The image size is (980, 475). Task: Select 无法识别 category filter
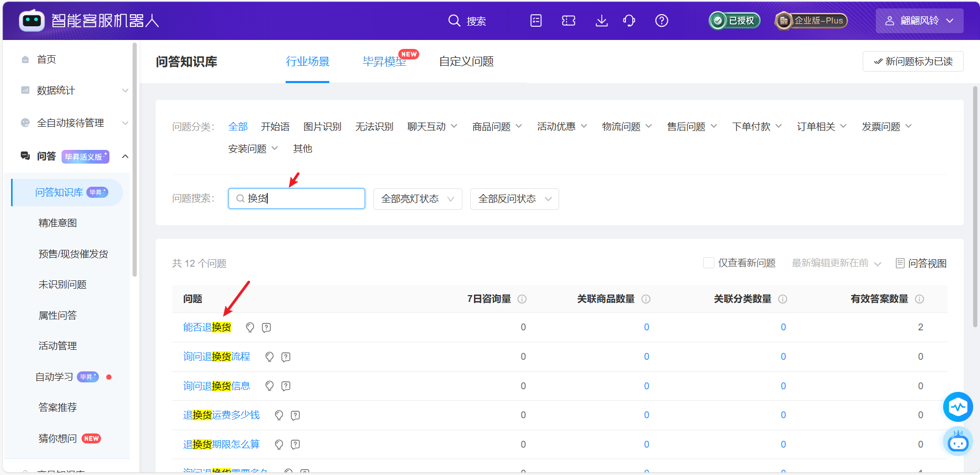pyautogui.click(x=374, y=127)
